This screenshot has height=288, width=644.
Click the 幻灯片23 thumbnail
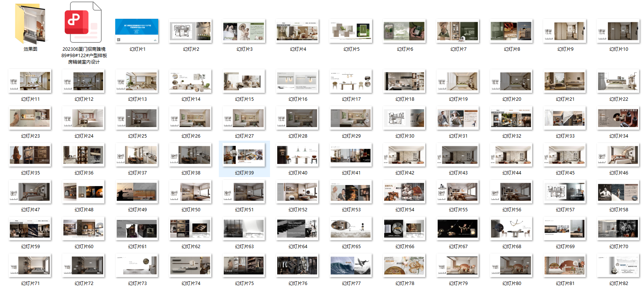pyautogui.click(x=30, y=118)
